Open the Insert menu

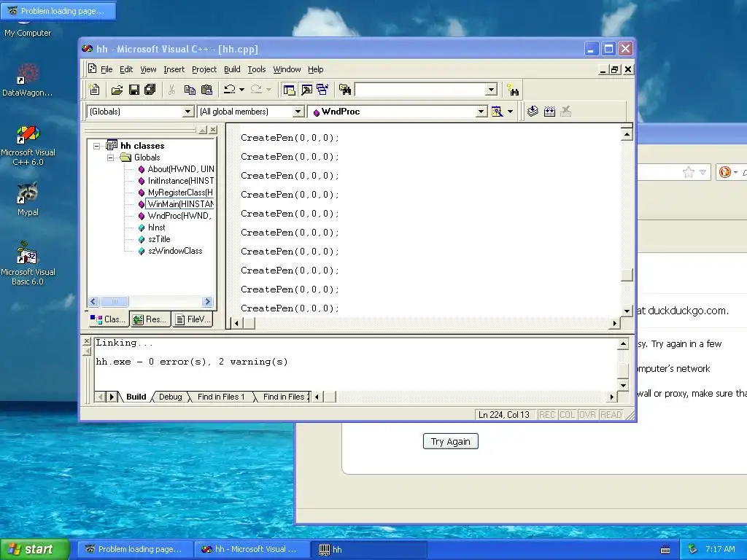[x=174, y=69]
